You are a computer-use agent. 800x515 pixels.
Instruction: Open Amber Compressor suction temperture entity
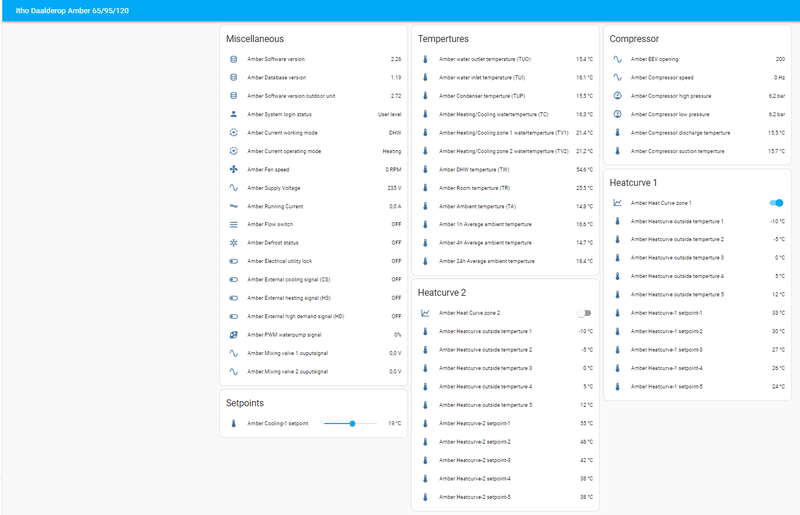click(x=697, y=151)
